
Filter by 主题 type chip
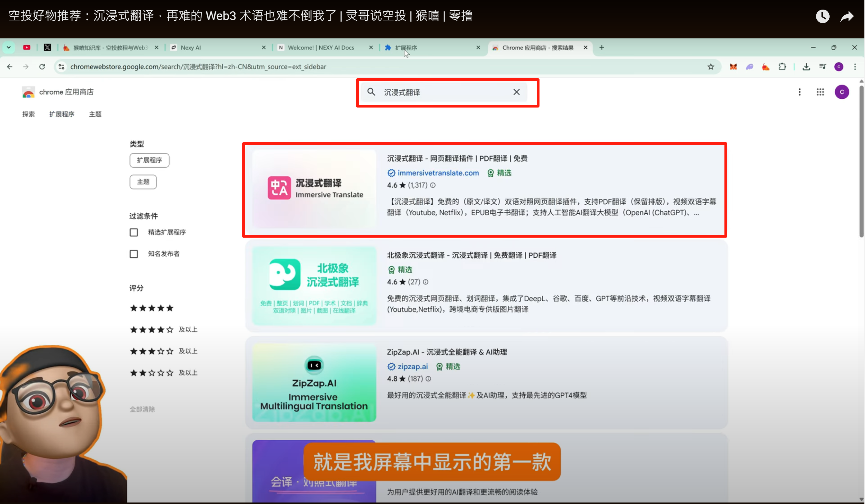(x=143, y=181)
